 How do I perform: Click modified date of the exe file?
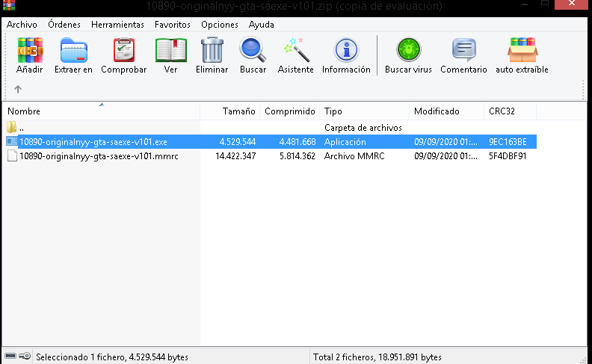(x=445, y=142)
